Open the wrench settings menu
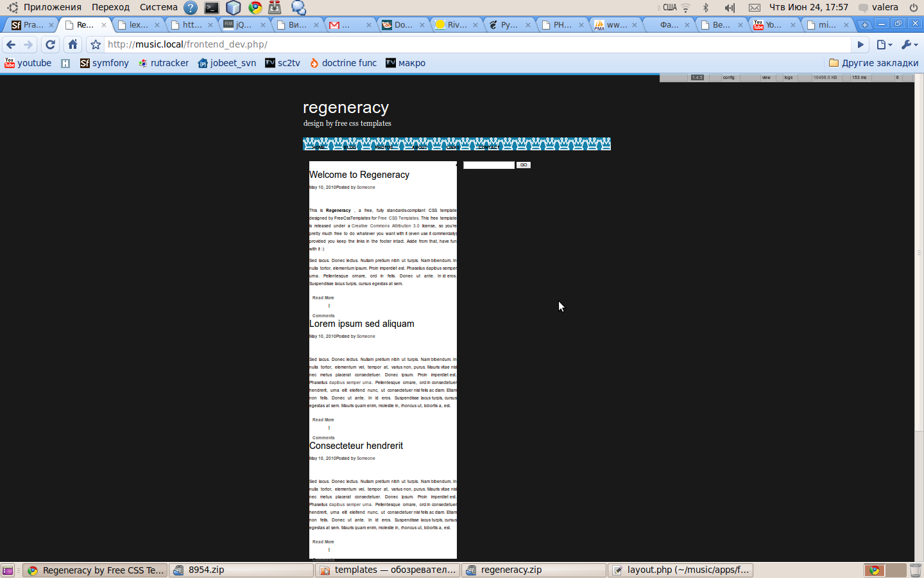 (909, 44)
